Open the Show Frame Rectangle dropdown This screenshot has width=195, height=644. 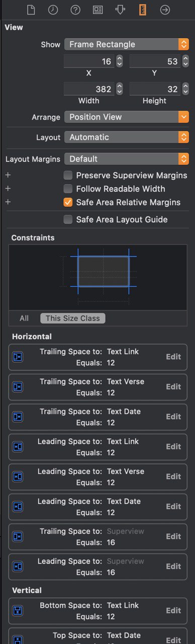click(127, 44)
